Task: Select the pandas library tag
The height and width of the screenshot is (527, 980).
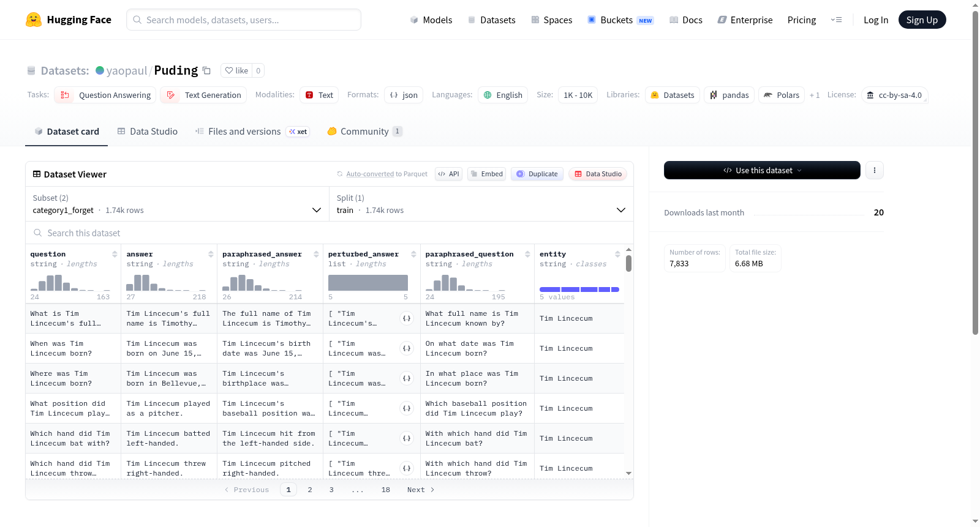Action: click(x=729, y=95)
